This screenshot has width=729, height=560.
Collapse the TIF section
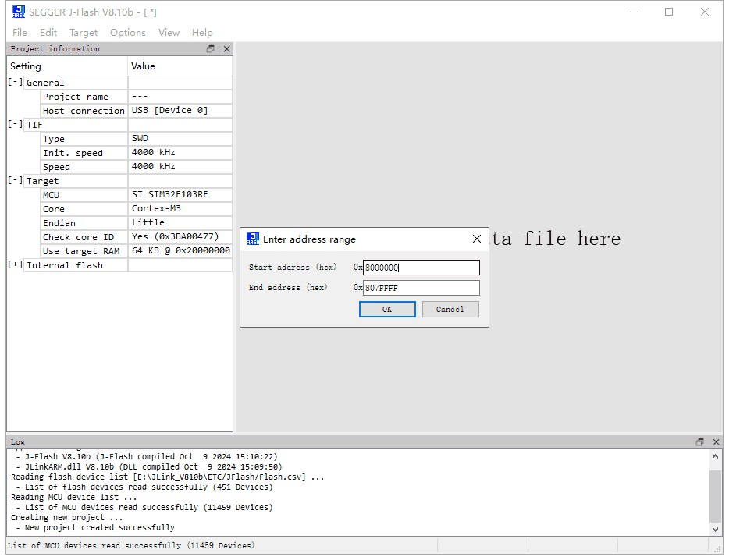[x=15, y=124]
